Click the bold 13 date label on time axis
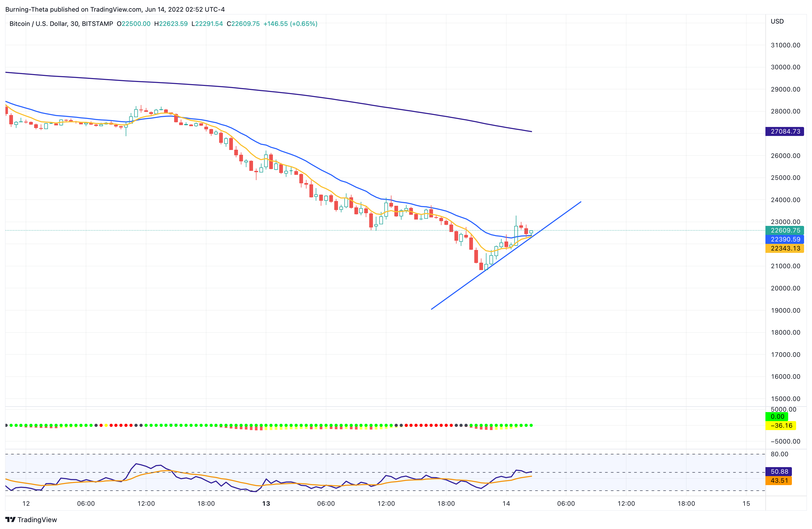Image resolution: width=812 pixels, height=529 pixels. click(266, 503)
